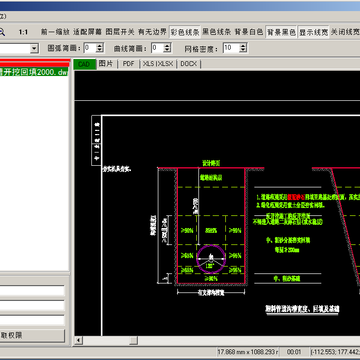Click the third empty field in lower-left panel
Viewport: 360px width, 360px height.
coord(32,320)
